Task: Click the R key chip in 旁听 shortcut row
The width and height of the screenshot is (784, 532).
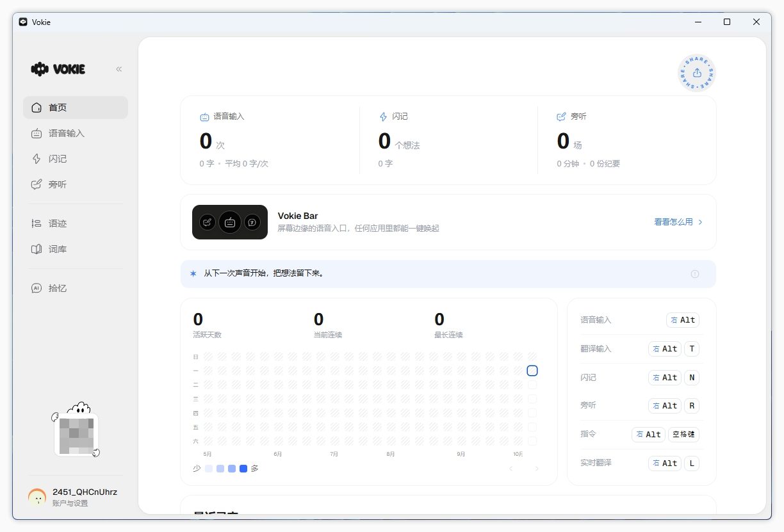Action: pos(692,406)
